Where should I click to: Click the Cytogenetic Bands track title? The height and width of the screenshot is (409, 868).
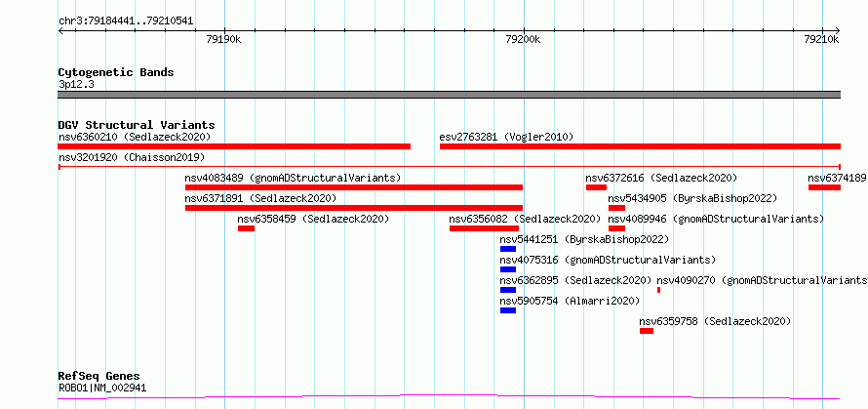pos(116,72)
